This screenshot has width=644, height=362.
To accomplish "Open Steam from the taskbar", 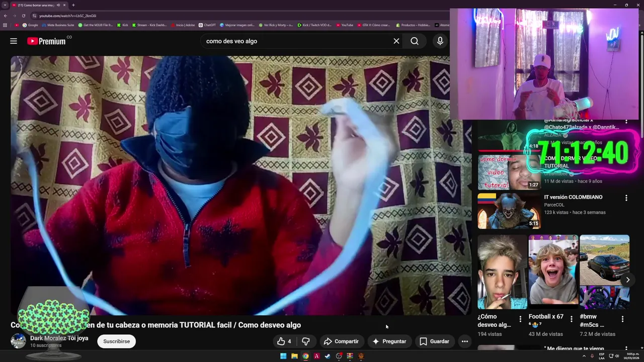I will [x=328, y=356].
